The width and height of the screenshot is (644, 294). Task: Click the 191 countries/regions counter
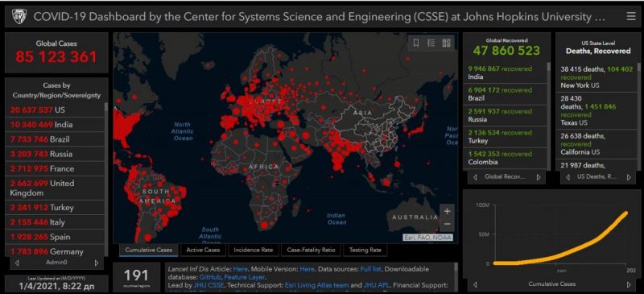[136, 275]
